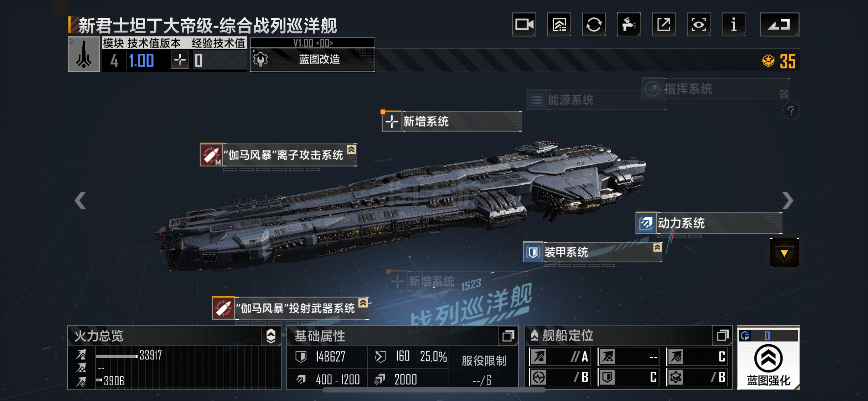Toggle the 舰船定位 panel expand icon

(x=722, y=335)
